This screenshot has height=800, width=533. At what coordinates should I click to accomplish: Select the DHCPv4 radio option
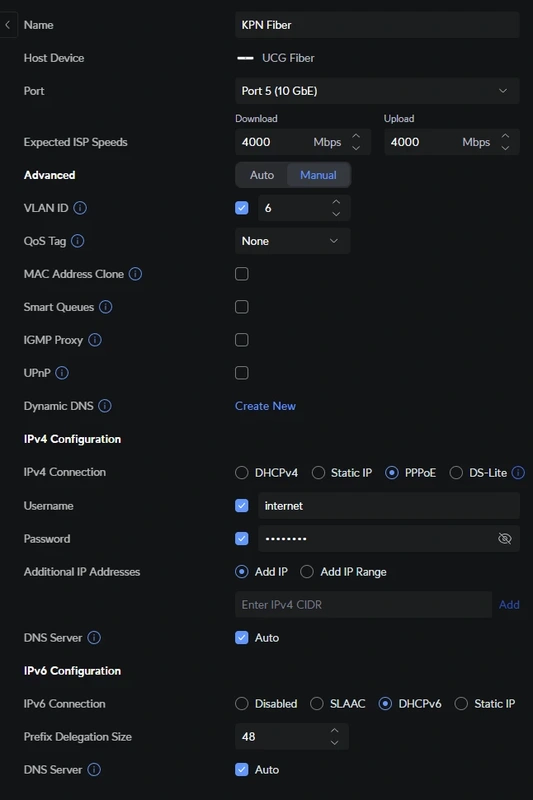pyautogui.click(x=242, y=472)
